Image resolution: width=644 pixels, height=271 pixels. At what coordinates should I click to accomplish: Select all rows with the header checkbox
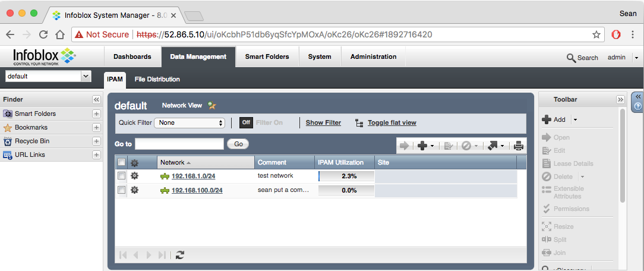coord(122,162)
